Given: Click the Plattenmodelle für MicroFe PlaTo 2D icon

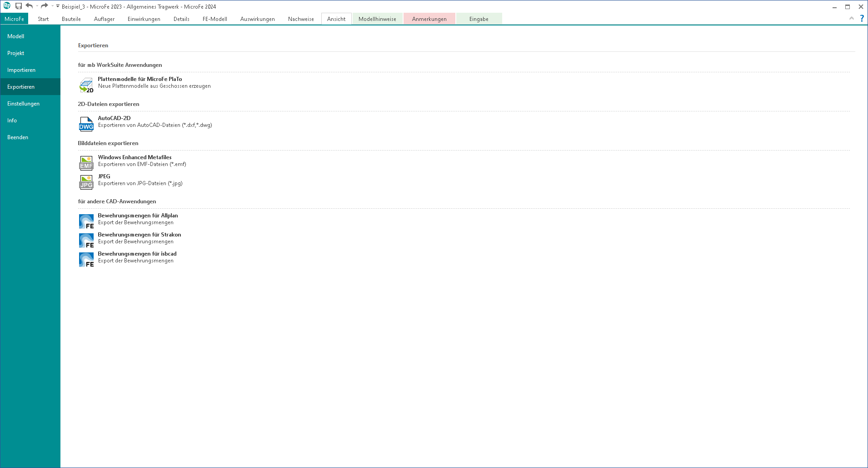Looking at the screenshot, I should [x=86, y=85].
